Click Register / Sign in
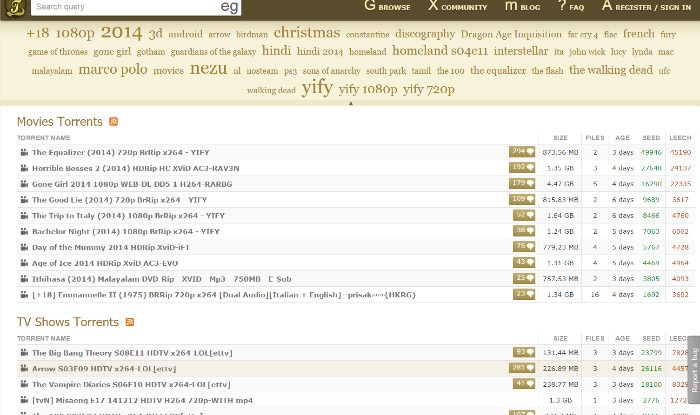 [646, 6]
